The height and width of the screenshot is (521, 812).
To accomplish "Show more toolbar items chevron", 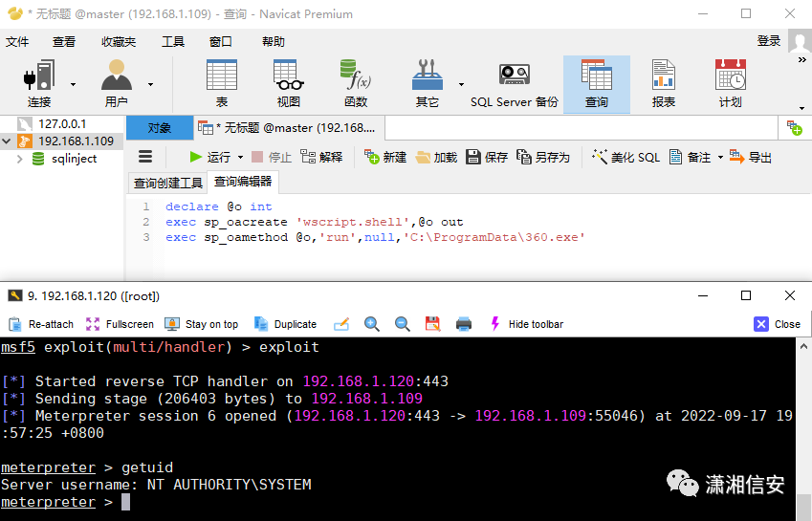I will point(802,60).
